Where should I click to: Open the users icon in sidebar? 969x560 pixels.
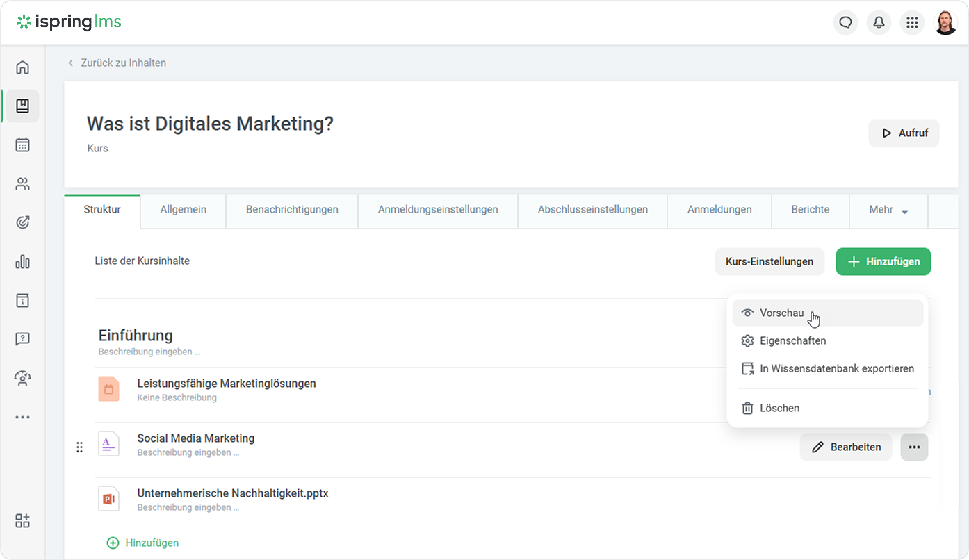coord(22,184)
